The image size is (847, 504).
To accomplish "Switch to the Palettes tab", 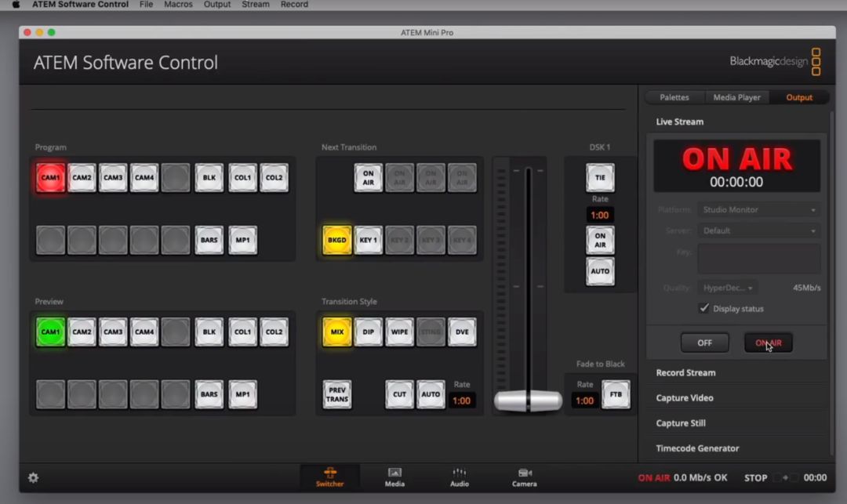I will click(x=674, y=97).
